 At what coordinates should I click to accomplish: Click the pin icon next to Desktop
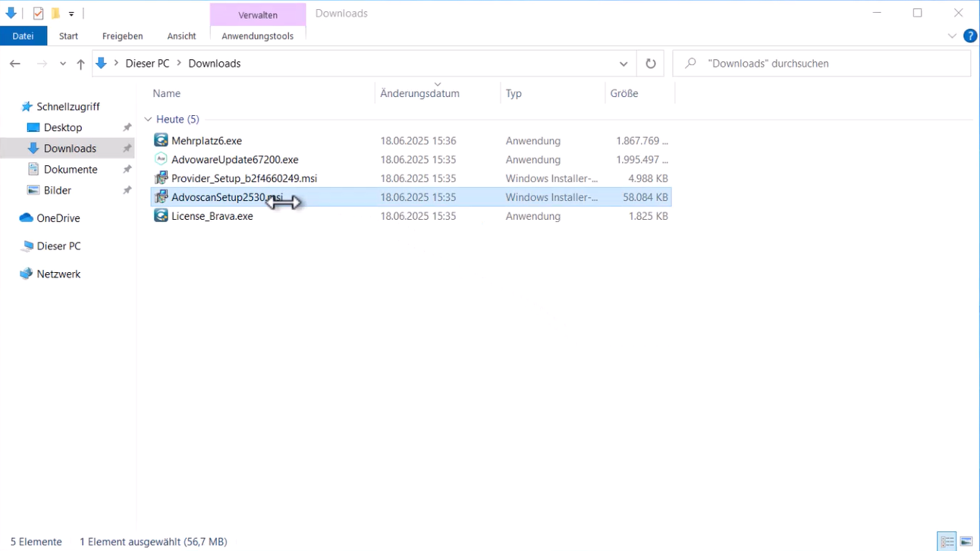click(x=127, y=127)
